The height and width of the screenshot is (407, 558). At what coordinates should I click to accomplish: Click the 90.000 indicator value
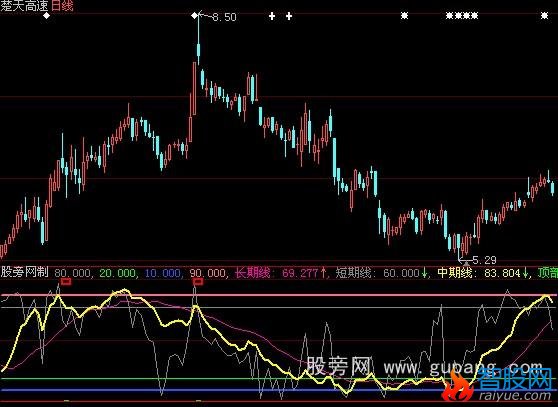coord(208,273)
